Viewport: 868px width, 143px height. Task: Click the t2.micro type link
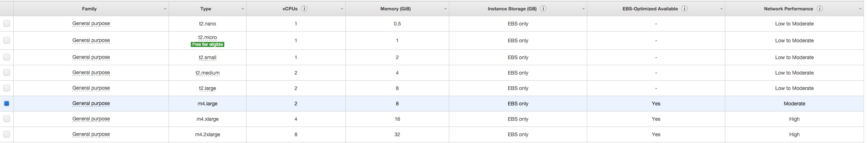coord(207,37)
